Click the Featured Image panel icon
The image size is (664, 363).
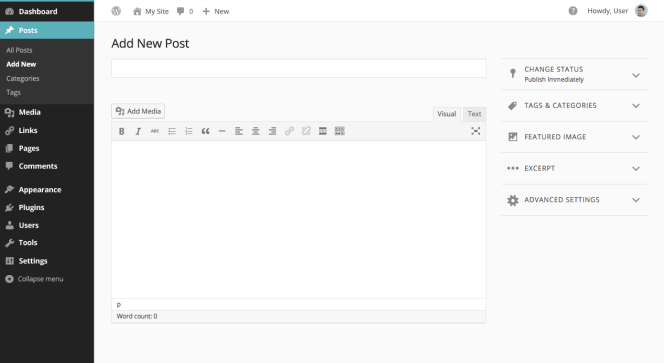[x=513, y=137]
